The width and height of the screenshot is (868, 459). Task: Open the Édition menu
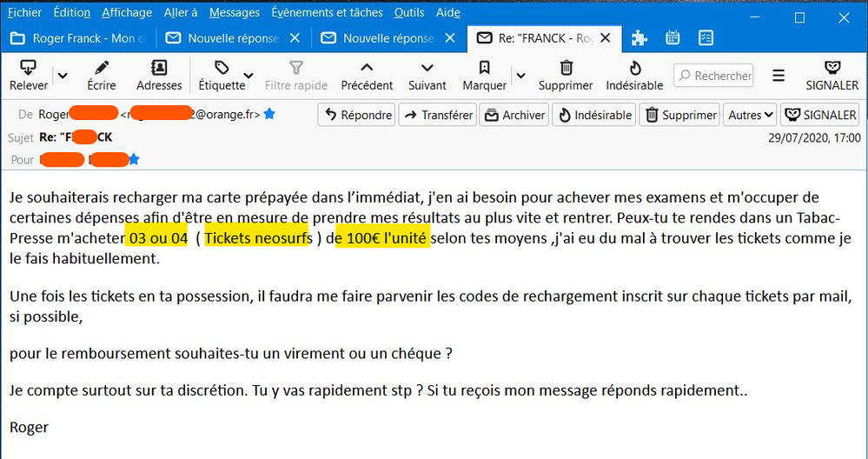[72, 12]
